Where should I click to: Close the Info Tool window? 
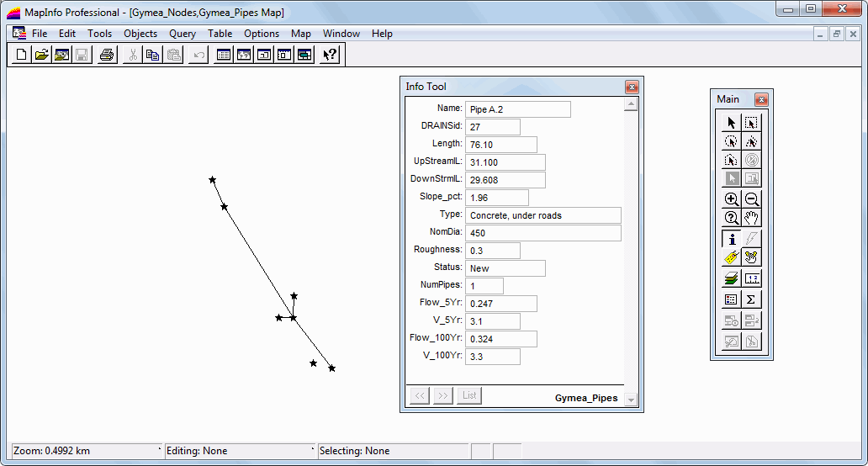(x=632, y=87)
